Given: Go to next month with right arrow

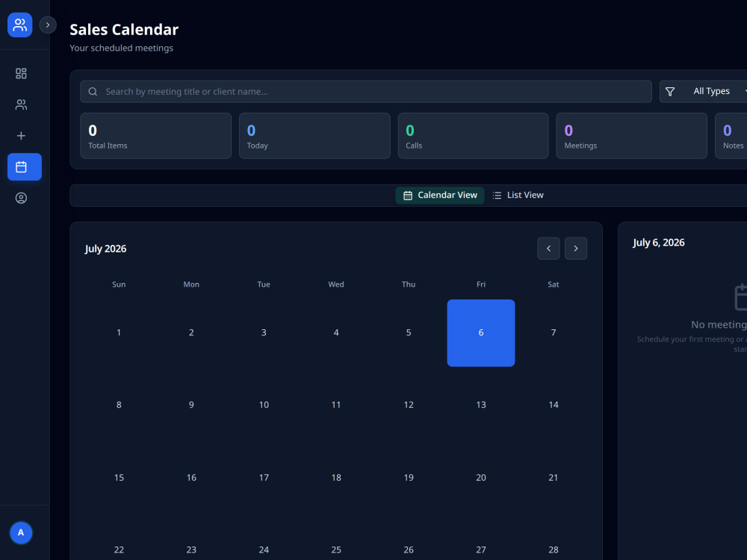Looking at the screenshot, I should click(576, 249).
